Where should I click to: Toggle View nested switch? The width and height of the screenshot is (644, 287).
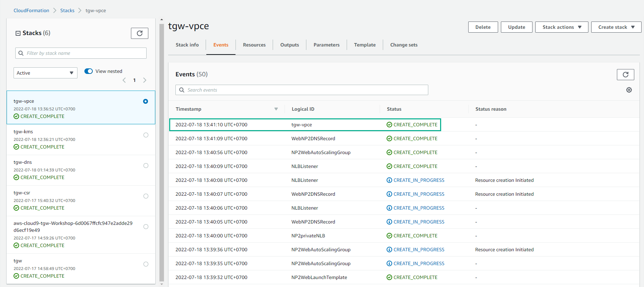click(x=89, y=71)
